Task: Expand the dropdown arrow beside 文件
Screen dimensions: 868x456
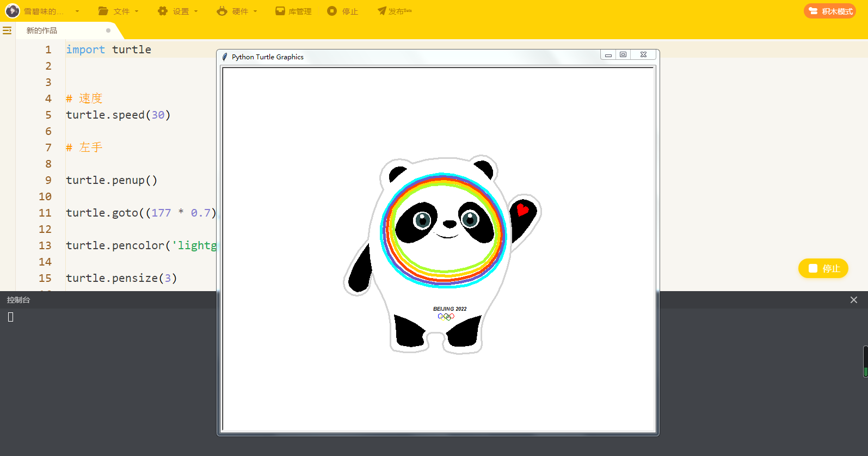Action: (x=137, y=11)
